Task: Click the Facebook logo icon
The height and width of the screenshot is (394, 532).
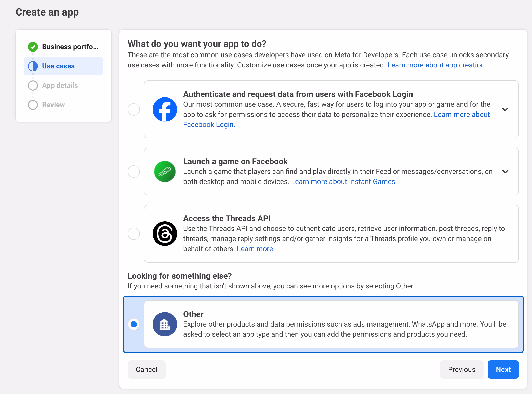Action: pyautogui.click(x=165, y=109)
